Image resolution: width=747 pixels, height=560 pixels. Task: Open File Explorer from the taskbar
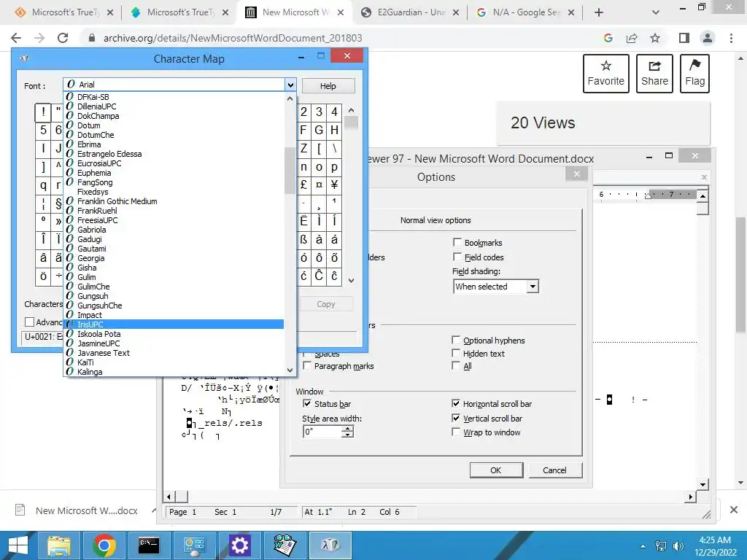58,545
